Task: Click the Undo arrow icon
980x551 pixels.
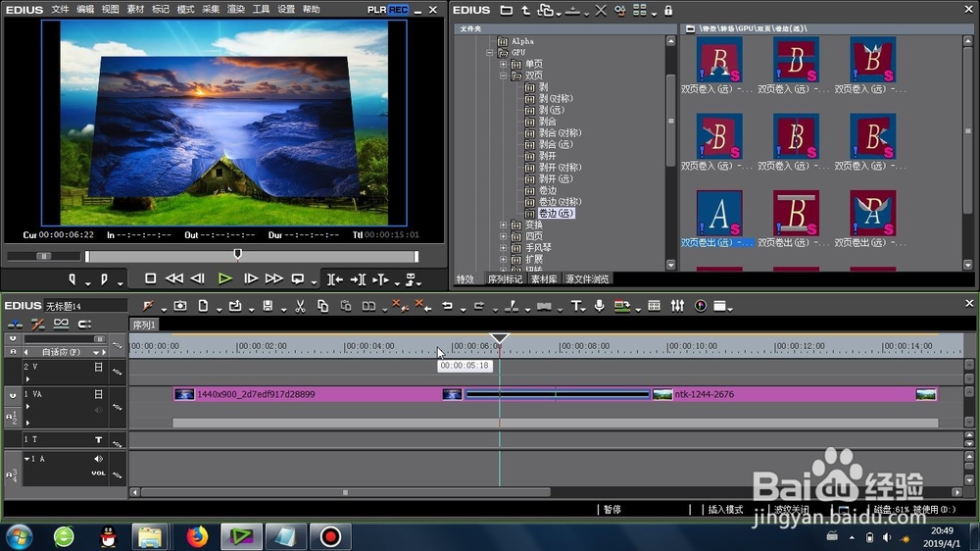Action: pyautogui.click(x=447, y=306)
